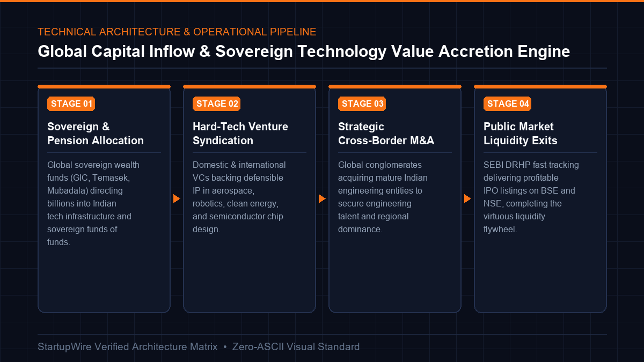Click the orange top bar of Stage 04 card
This screenshot has width=644, height=362.
point(540,86)
